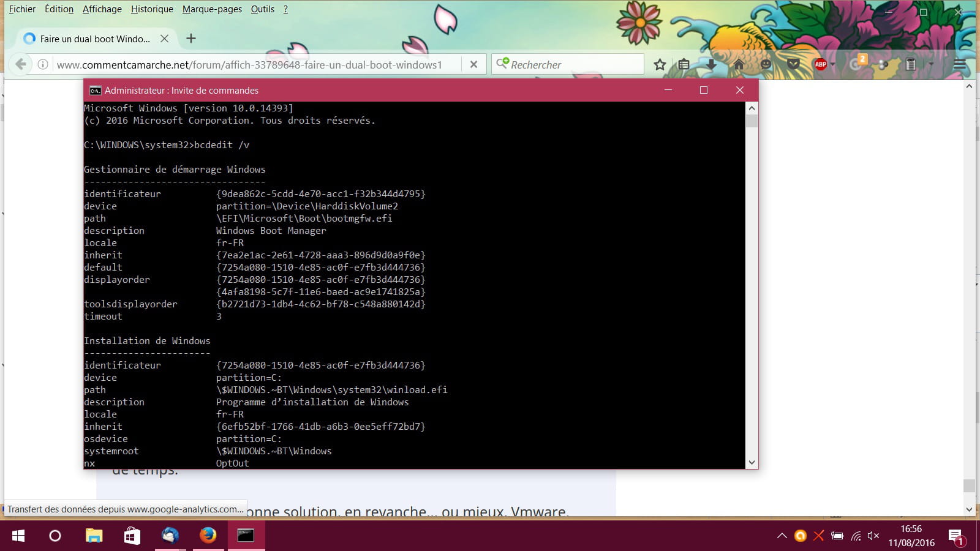Click browser page scrollbar up arrow
This screenshot has width=980, height=551.
(969, 86)
